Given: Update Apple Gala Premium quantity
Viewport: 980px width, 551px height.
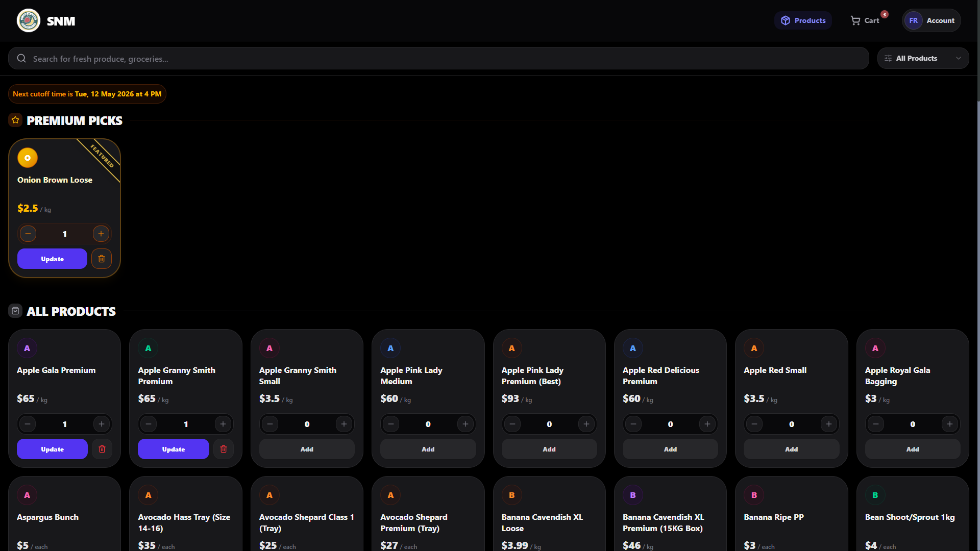Looking at the screenshot, I should 52,449.
